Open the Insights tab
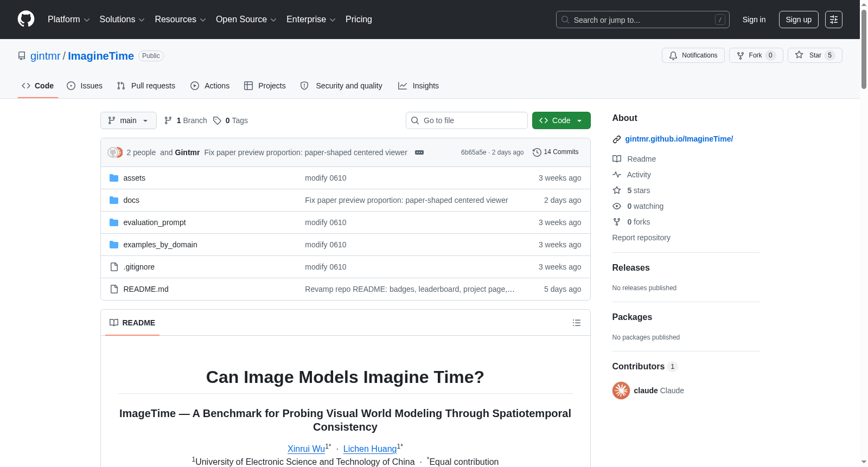 pos(418,86)
